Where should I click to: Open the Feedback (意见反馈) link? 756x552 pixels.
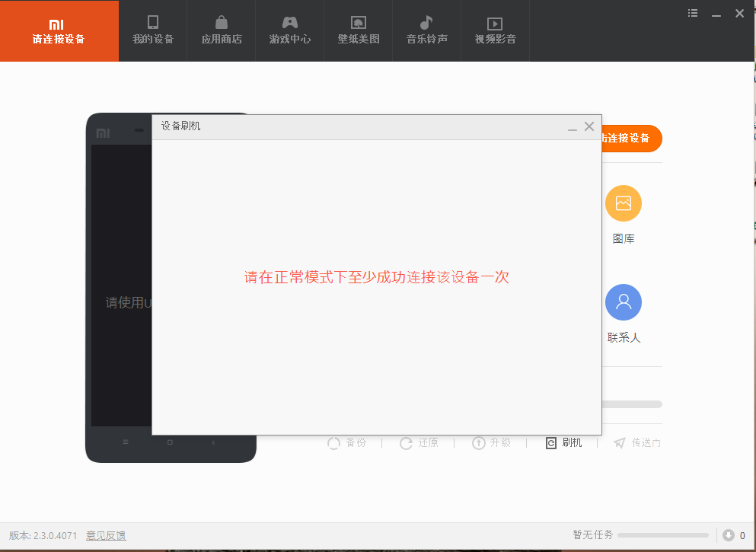[x=106, y=534]
